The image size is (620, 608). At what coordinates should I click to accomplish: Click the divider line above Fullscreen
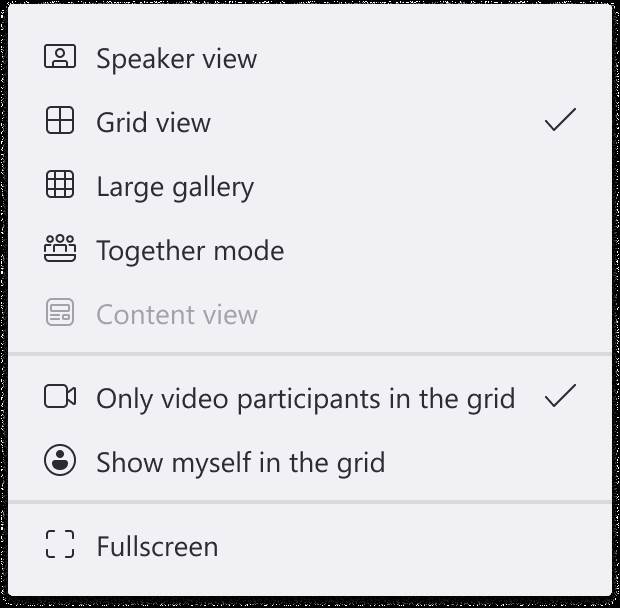click(x=310, y=502)
